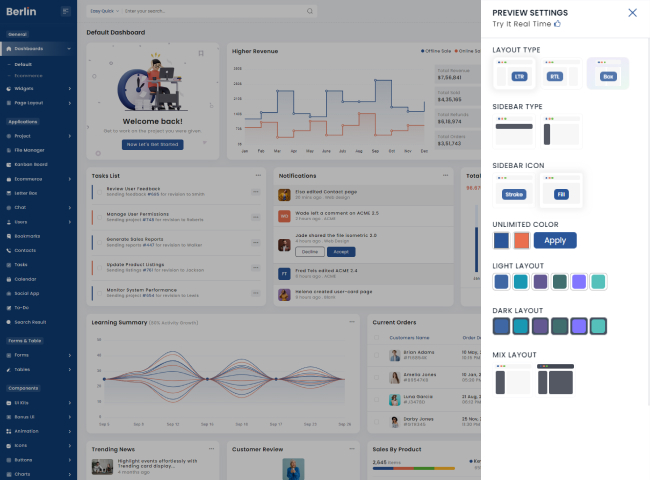
Task: Open Bookmarks in the sidebar
Action: [27, 236]
